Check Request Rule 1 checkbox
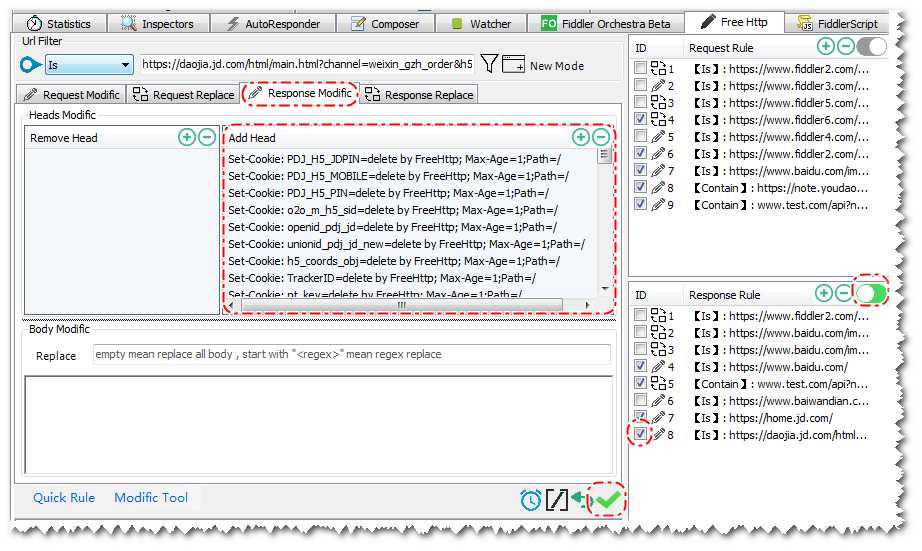 640,68
